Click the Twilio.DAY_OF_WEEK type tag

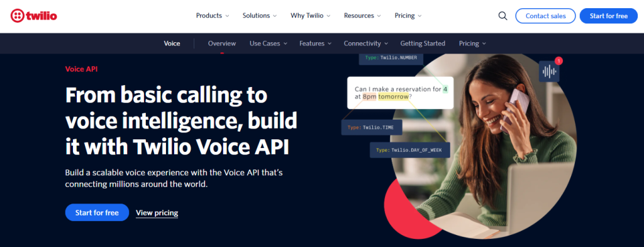coord(410,150)
